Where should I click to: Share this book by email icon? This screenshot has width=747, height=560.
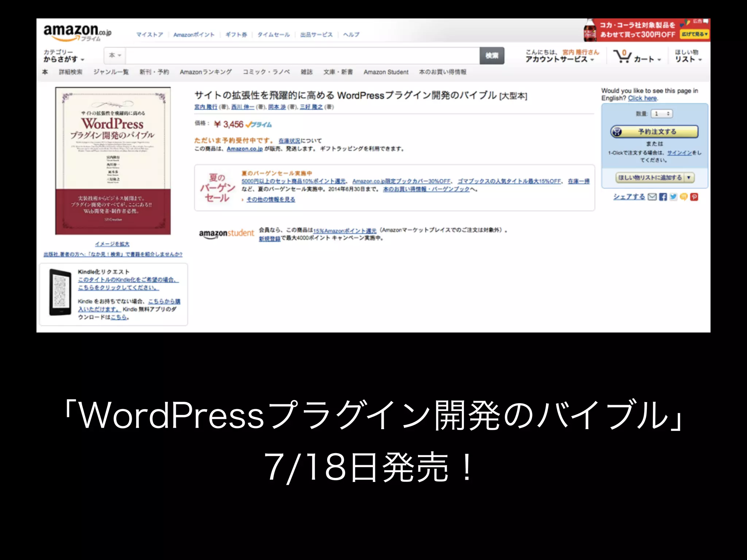pos(652,197)
